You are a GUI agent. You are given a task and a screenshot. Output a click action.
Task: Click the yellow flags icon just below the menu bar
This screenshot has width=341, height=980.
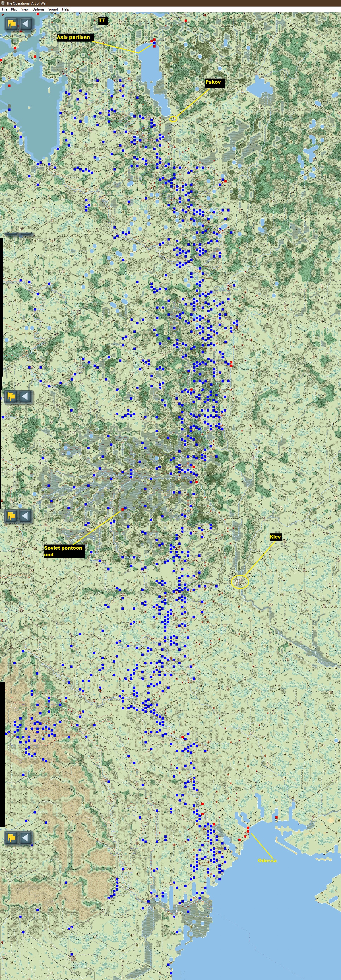tap(12, 24)
